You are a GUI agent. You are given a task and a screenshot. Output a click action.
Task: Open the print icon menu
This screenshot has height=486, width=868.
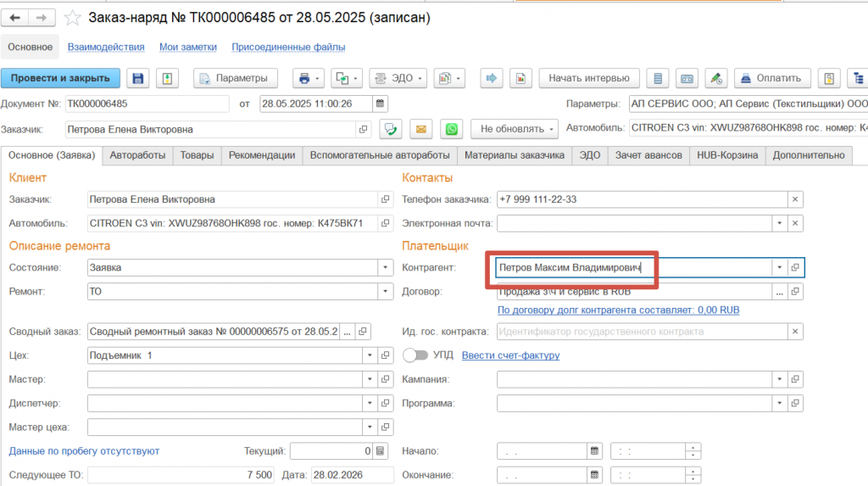point(308,78)
